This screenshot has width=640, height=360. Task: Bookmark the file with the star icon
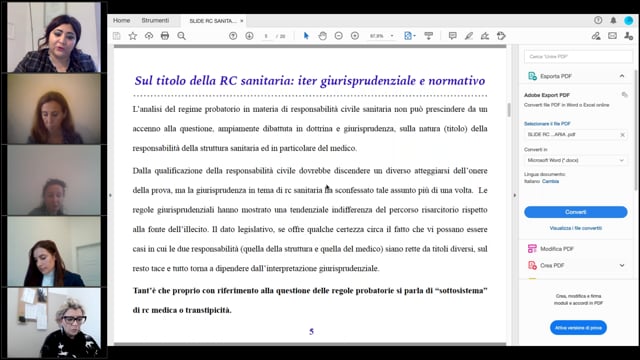(133, 36)
